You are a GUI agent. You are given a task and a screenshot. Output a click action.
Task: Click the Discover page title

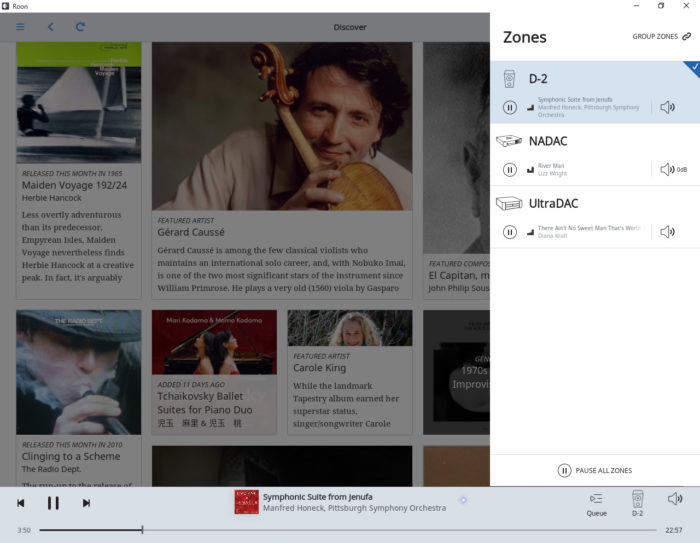point(350,27)
